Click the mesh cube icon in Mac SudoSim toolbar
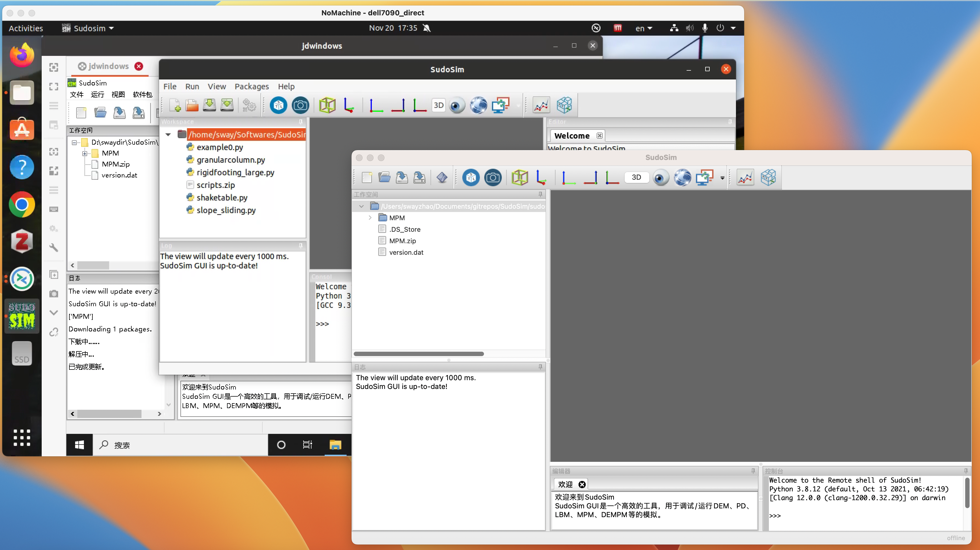The width and height of the screenshot is (980, 550). [x=768, y=177]
